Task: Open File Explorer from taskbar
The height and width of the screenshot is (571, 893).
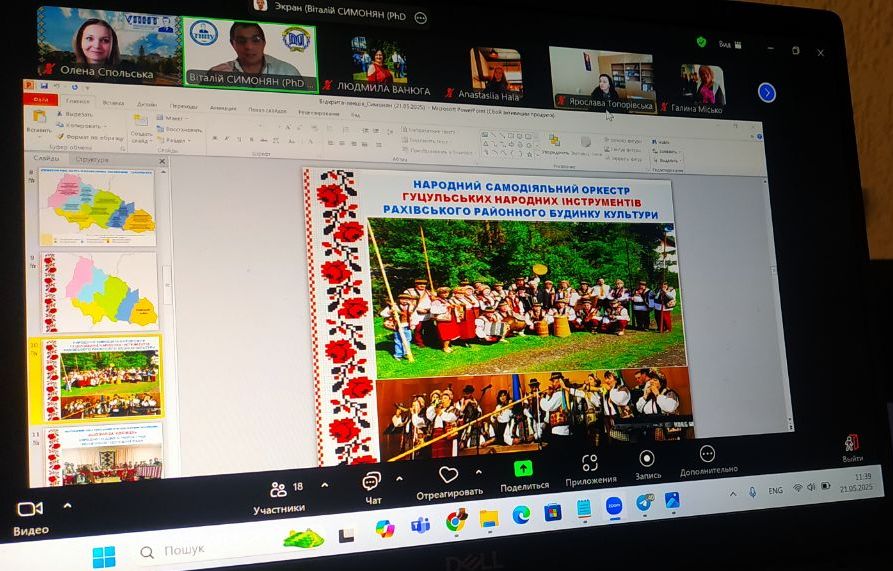Action: (489, 517)
